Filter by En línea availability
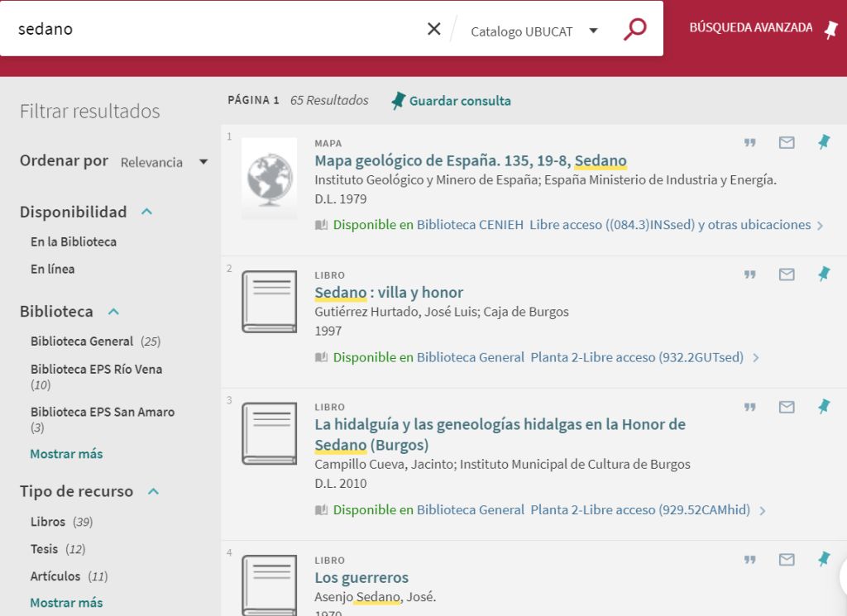This screenshot has width=847, height=616. (52, 269)
